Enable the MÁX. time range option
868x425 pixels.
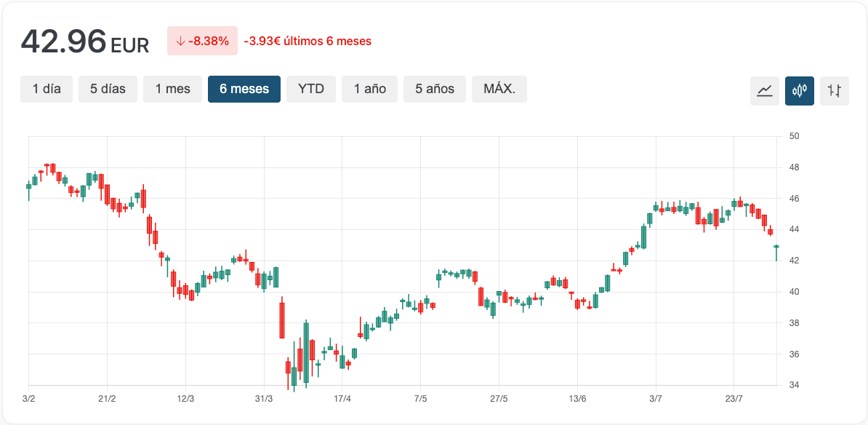pyautogui.click(x=499, y=89)
